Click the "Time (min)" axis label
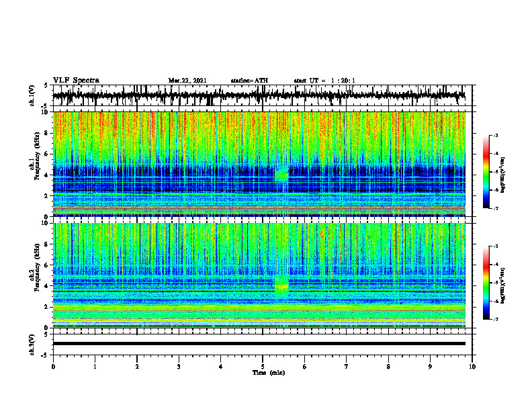532x411 pixels. coord(269,373)
